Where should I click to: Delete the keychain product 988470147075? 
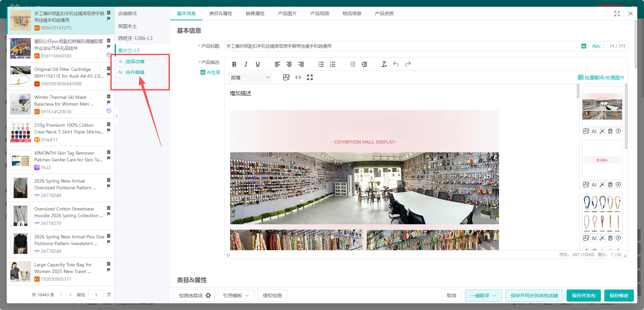coord(109,12)
